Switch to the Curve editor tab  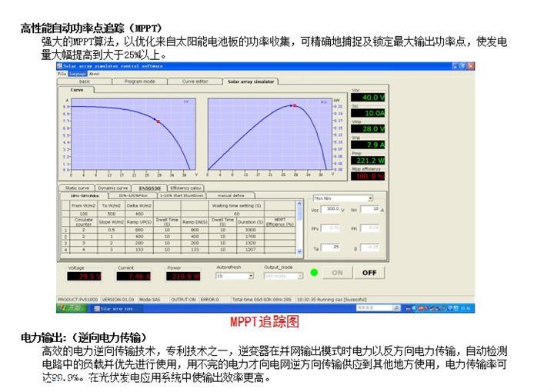(x=194, y=81)
